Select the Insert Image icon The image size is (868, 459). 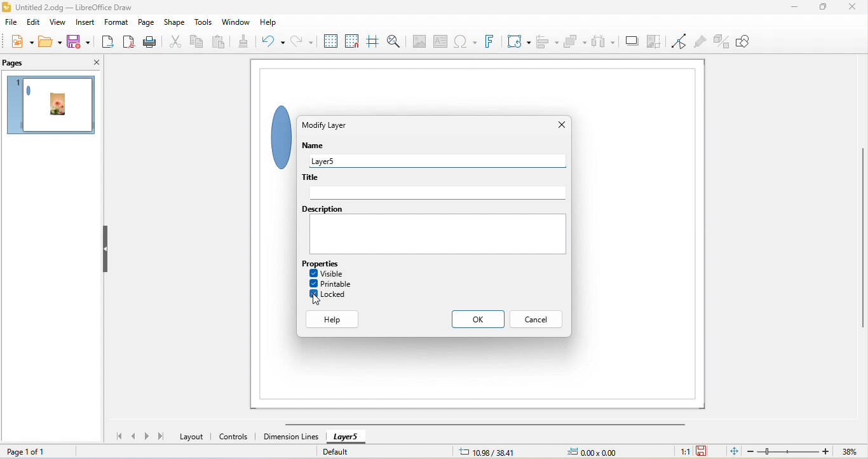[x=419, y=42]
